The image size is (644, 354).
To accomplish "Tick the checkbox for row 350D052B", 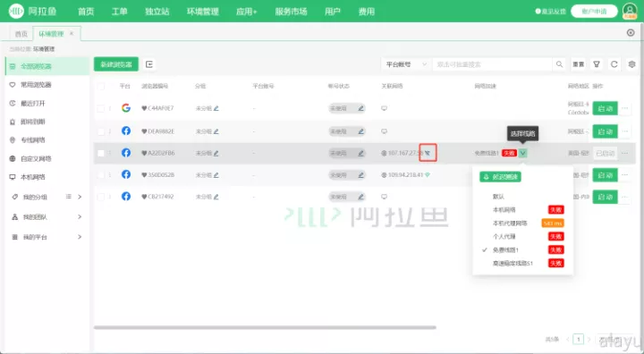I will 100,175.
